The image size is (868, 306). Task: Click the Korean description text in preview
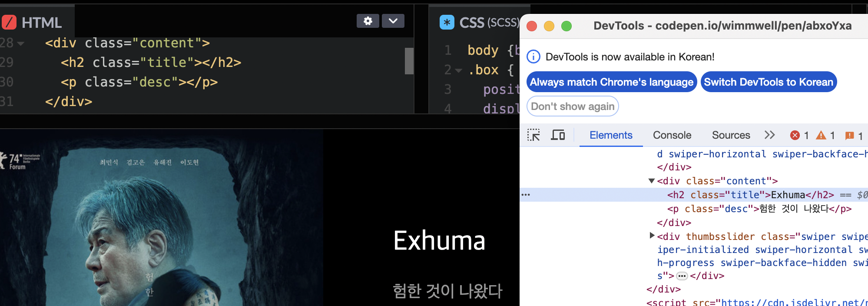tap(447, 291)
